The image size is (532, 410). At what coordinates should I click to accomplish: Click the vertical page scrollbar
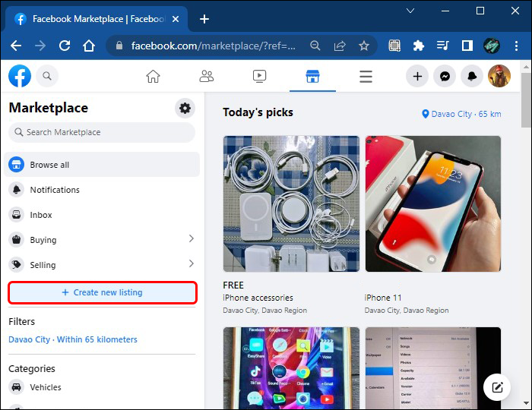(526, 100)
